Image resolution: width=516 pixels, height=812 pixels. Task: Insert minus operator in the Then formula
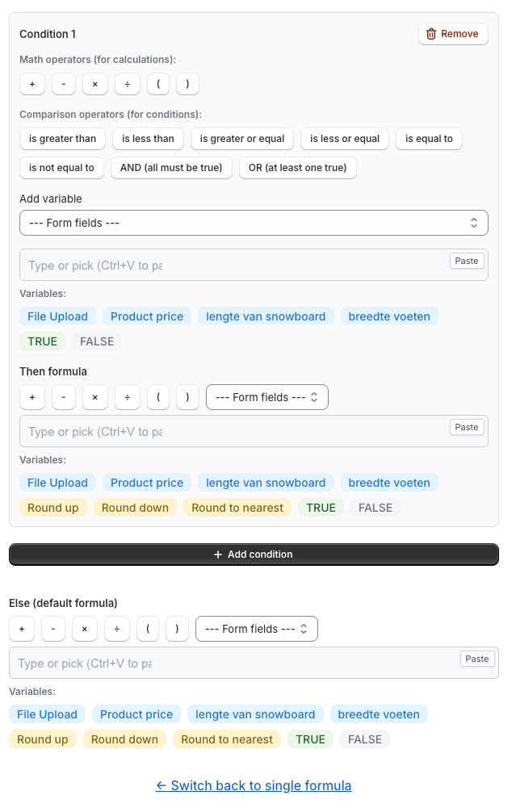pyautogui.click(x=63, y=397)
